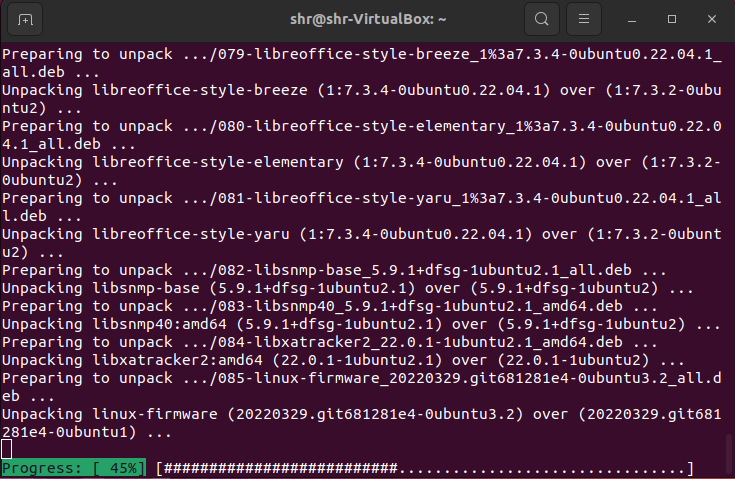Image resolution: width=735 pixels, height=479 pixels.
Task: Maximize the terminal window
Action: 672,19
